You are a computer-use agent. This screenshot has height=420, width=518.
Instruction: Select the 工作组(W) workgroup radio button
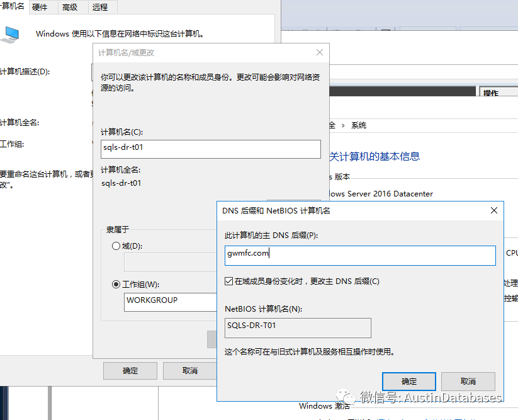click(116, 284)
